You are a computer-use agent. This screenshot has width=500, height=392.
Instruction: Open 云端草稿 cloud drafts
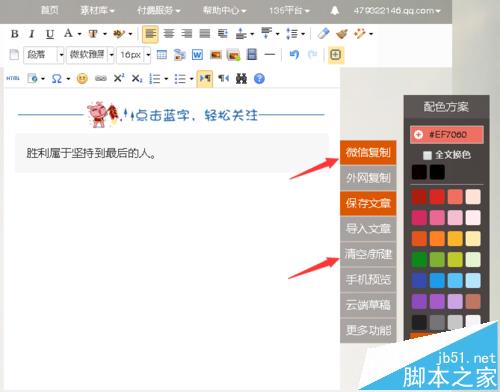[368, 305]
